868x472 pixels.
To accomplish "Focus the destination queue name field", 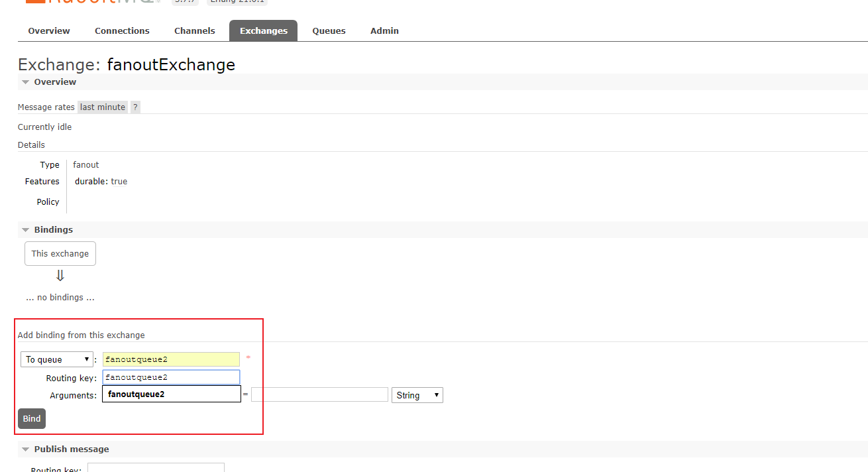I will tap(171, 359).
